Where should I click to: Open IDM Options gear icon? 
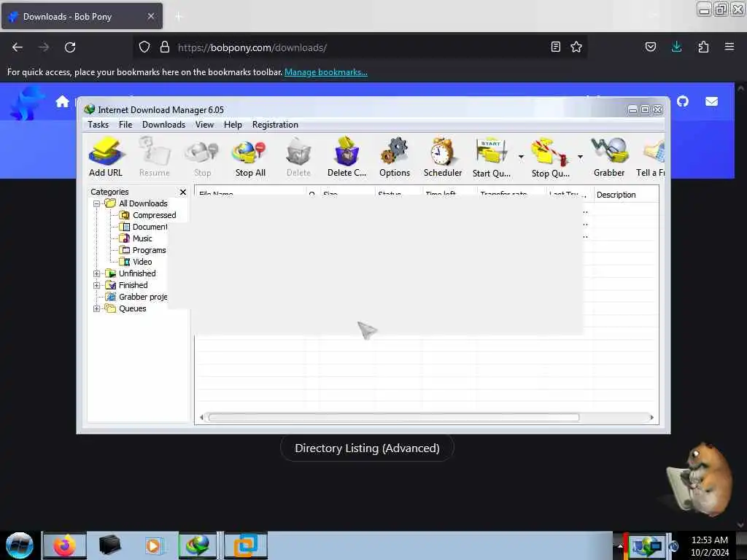[x=395, y=157]
